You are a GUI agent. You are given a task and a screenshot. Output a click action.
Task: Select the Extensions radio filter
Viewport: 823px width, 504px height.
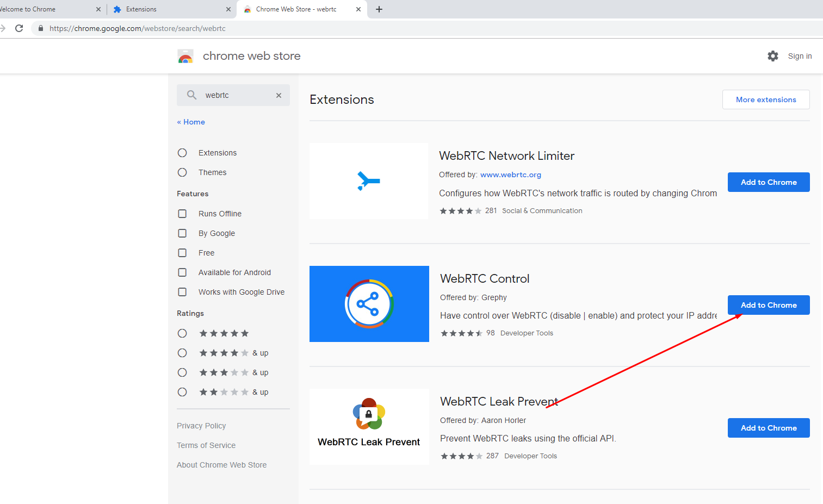click(x=182, y=153)
